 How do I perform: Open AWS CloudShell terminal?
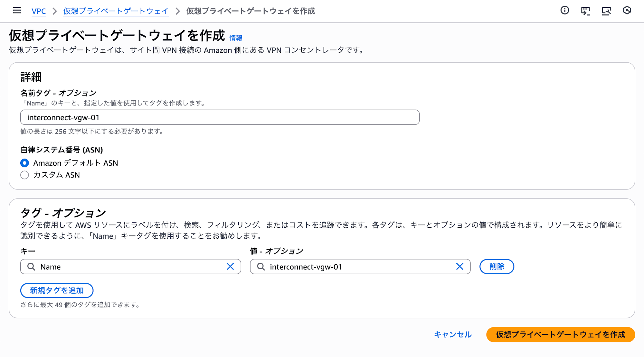tap(586, 11)
